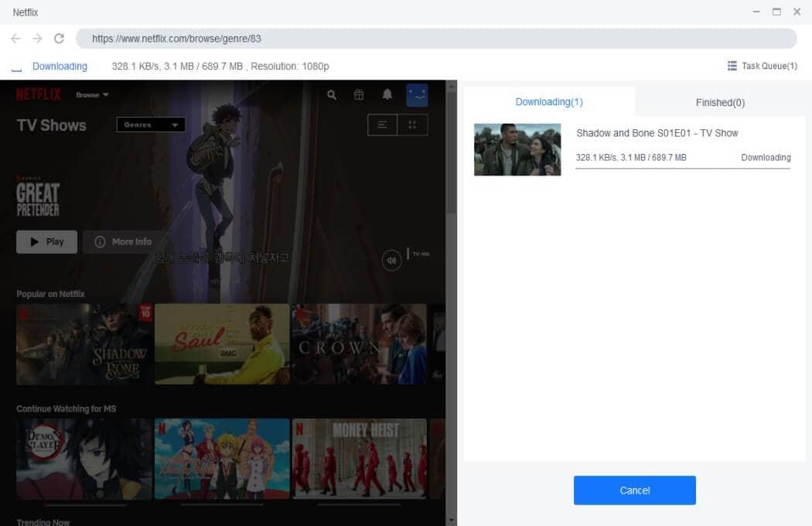This screenshot has width=812, height=526.
Task: Click the Netflix page vertical scrollbar
Action: click(451, 153)
